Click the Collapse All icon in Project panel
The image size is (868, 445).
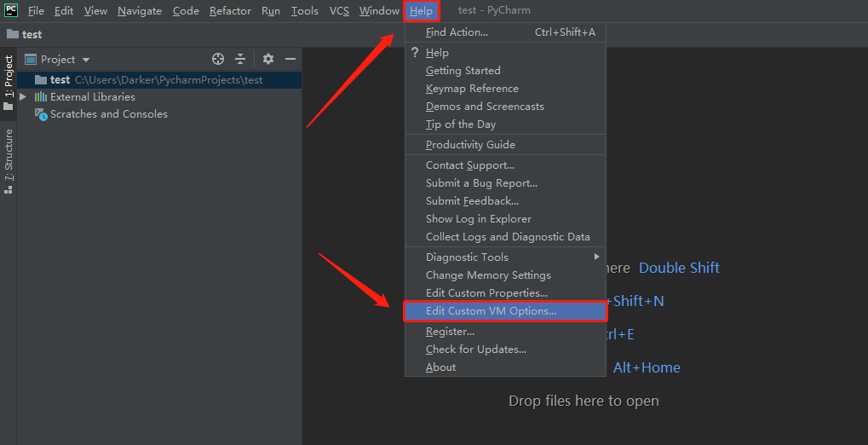tap(239, 60)
